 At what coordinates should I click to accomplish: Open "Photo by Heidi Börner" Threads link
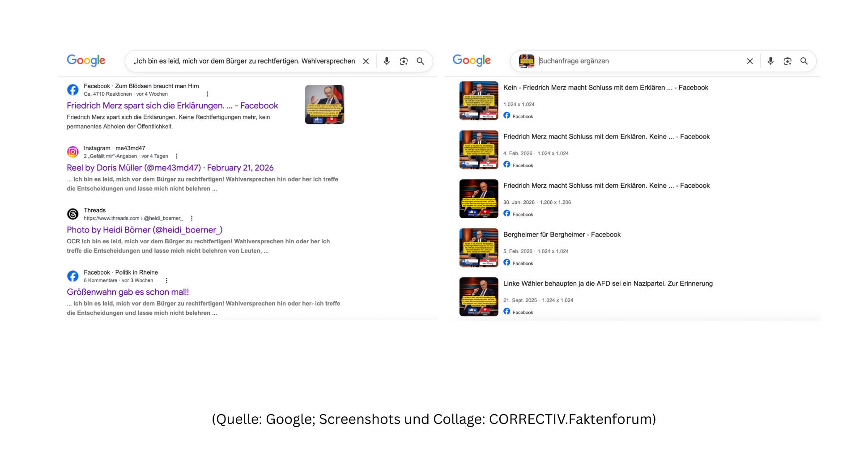(x=145, y=230)
